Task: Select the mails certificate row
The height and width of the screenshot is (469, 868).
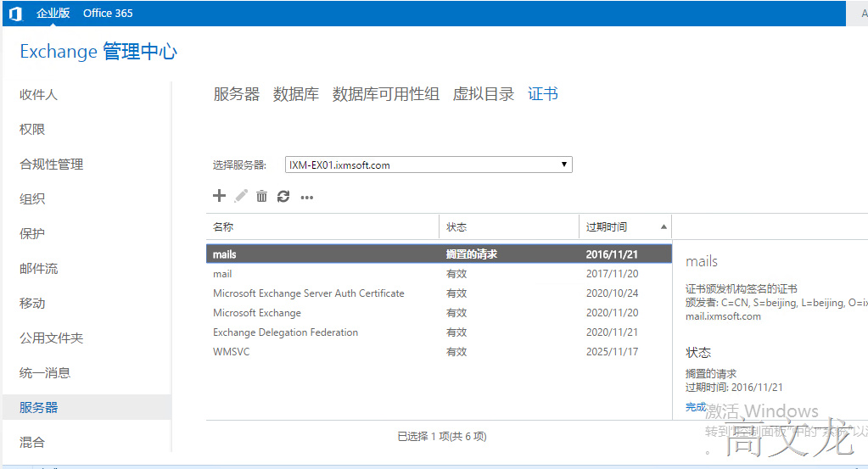Action: tap(439, 254)
